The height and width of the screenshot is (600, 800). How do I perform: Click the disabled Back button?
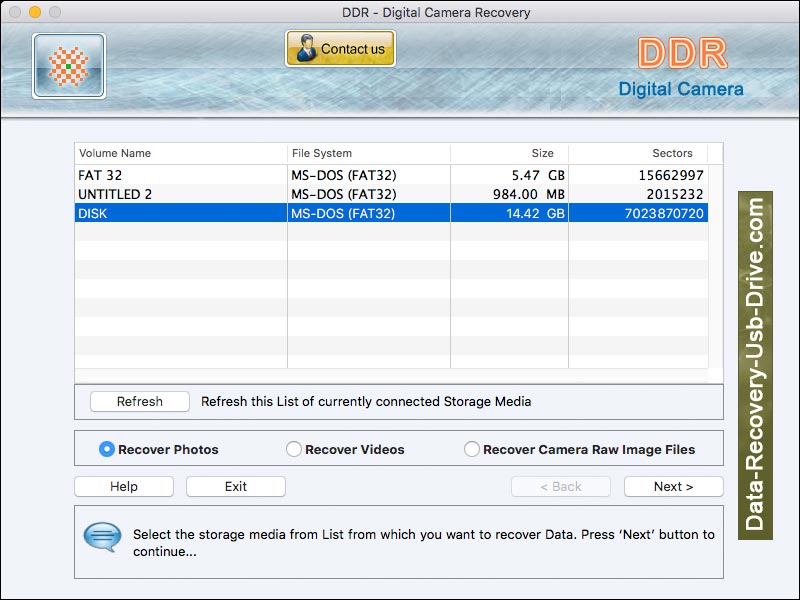pos(560,486)
